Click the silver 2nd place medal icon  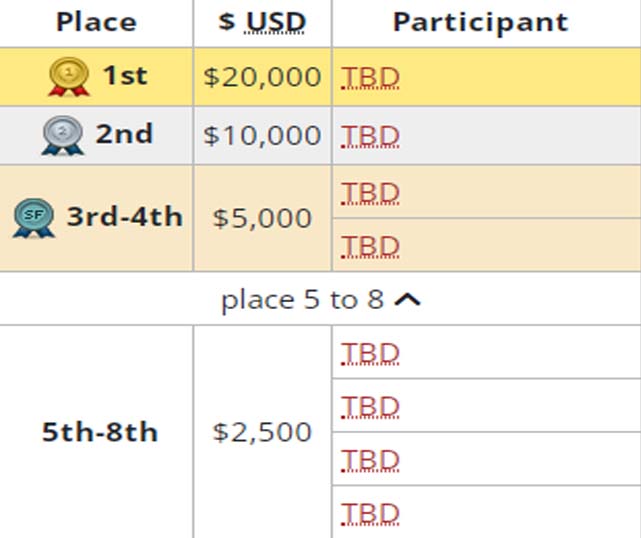pos(63,136)
